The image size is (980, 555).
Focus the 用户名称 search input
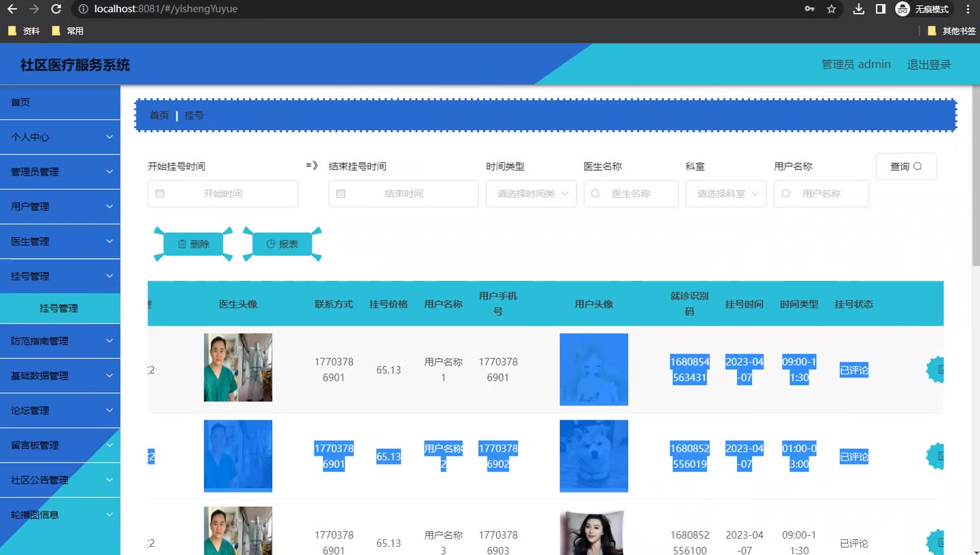[821, 194]
